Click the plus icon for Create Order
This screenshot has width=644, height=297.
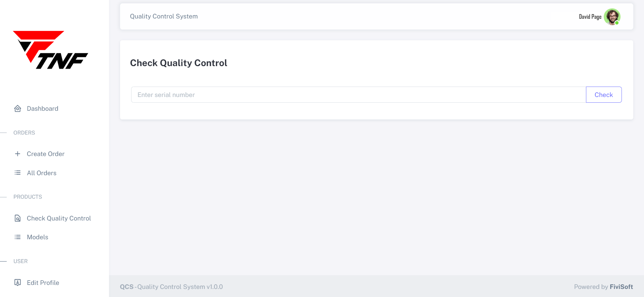point(18,154)
